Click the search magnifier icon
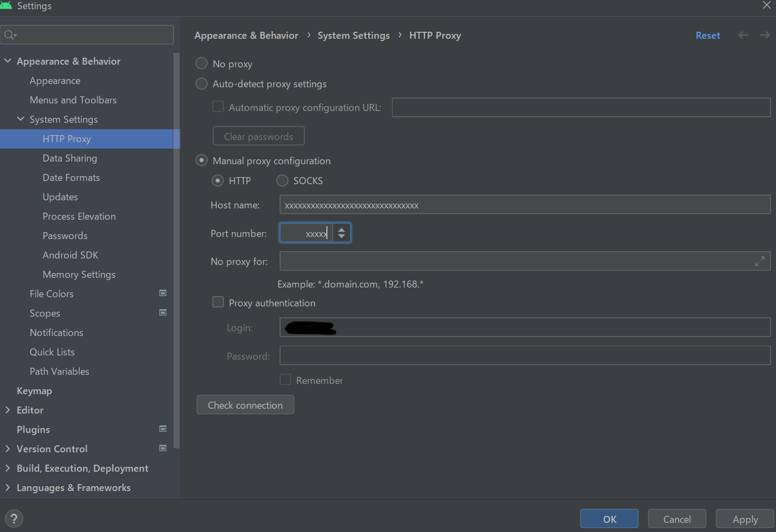Viewport: 776px width, 532px height. pos(10,34)
